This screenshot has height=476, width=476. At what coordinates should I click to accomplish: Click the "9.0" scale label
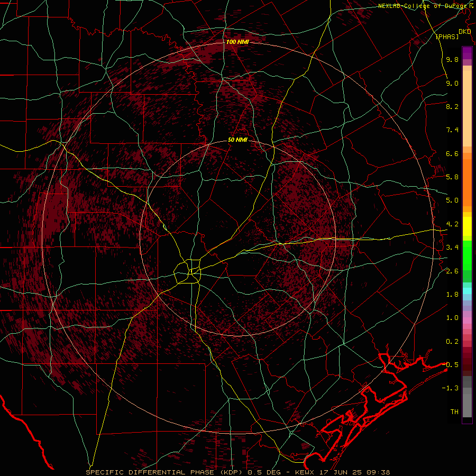coord(452,83)
